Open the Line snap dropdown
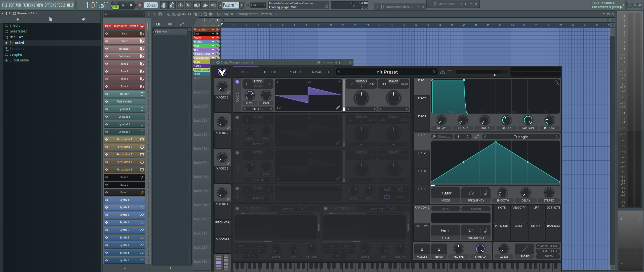Screen dimensions: 644x272 point(258,5)
